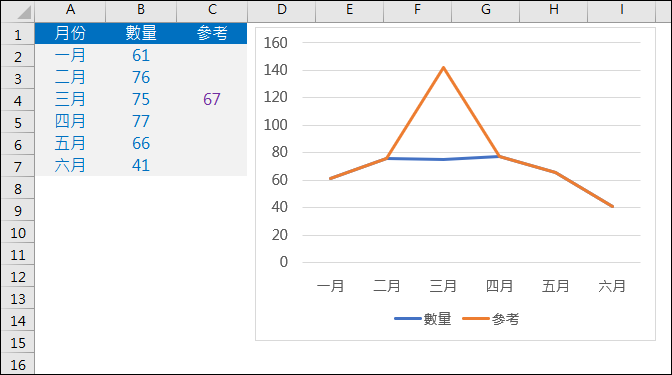Click chart category label 六月
The width and height of the screenshot is (672, 375).
612,286
